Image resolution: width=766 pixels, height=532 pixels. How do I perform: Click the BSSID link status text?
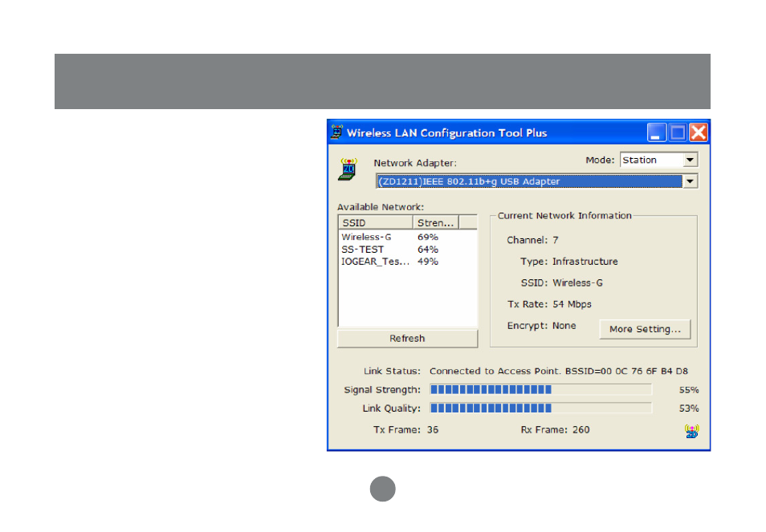(x=559, y=371)
